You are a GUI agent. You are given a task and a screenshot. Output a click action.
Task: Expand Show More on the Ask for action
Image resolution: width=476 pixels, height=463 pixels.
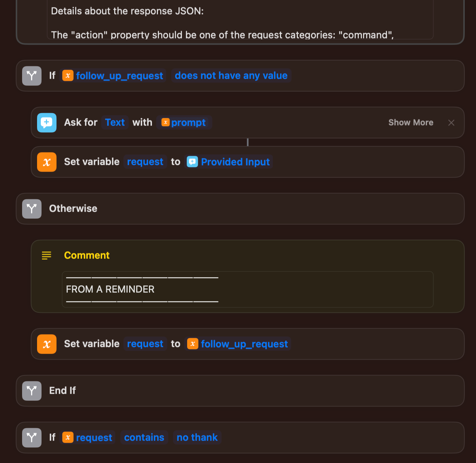[x=411, y=122]
